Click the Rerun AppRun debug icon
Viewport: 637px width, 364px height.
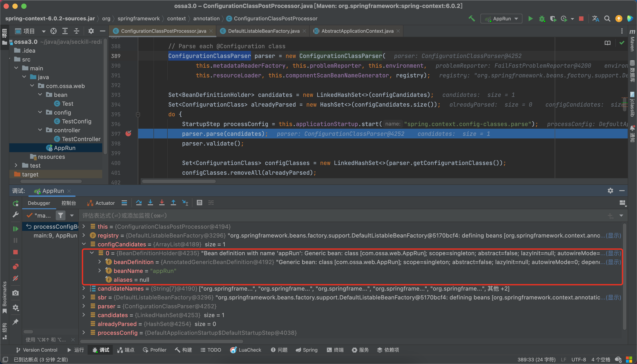coord(15,203)
